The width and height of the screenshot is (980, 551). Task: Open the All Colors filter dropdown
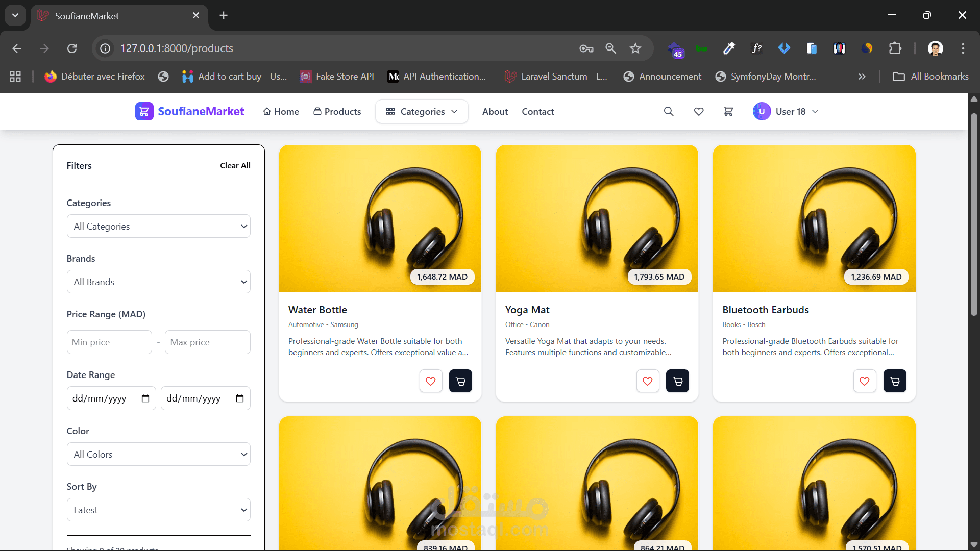point(158,454)
